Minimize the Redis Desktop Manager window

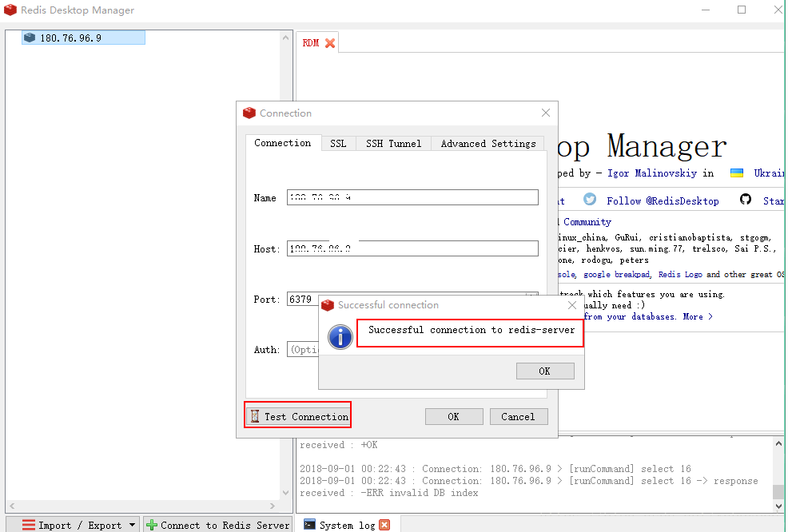coord(706,10)
